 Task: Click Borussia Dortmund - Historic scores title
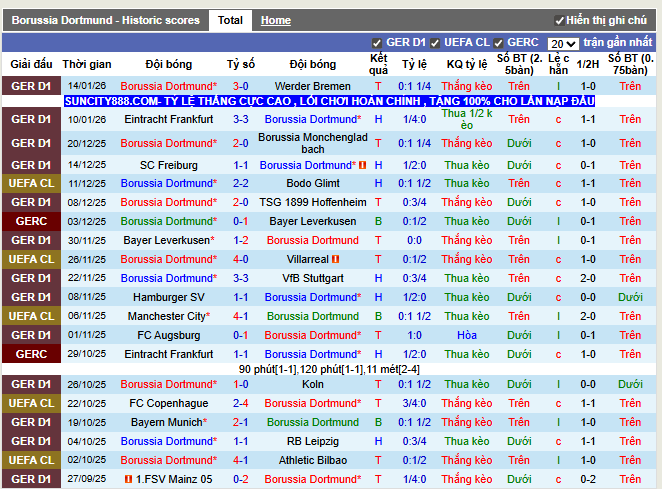click(x=105, y=20)
